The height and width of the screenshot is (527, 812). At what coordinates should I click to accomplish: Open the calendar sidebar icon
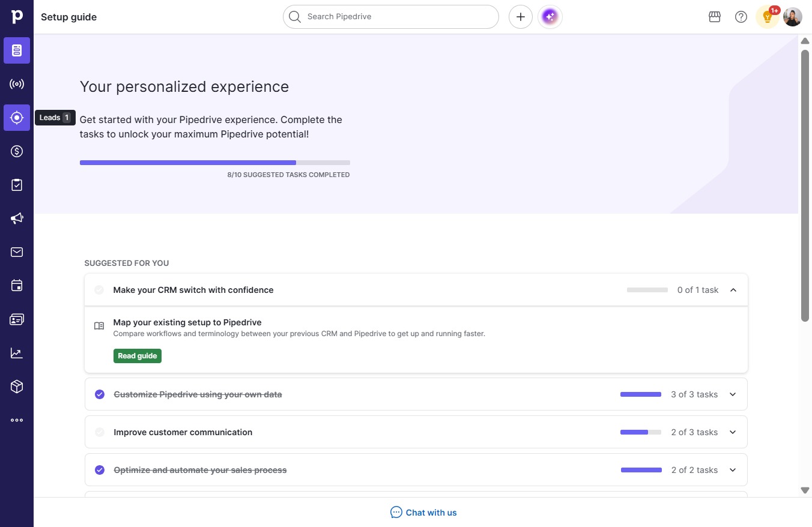pos(17,286)
